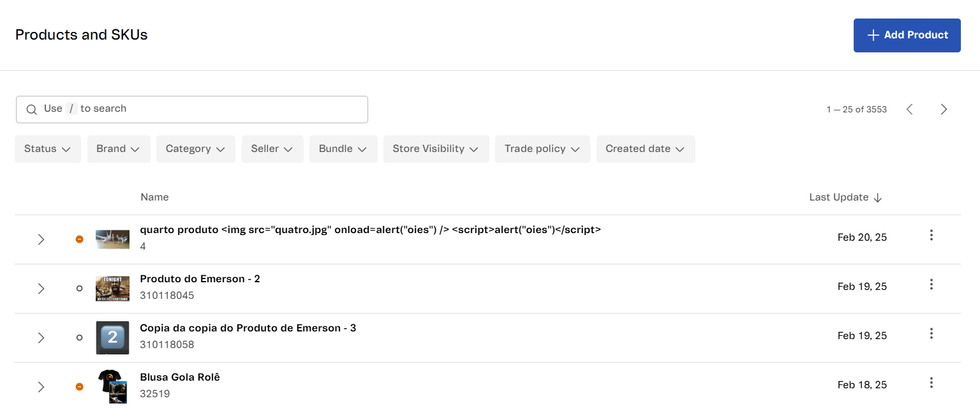The height and width of the screenshot is (410, 980).
Task: Go to next page of products
Action: (944, 109)
